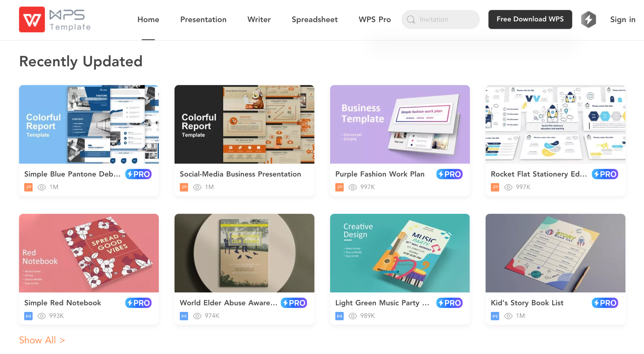Click the eye views icon under Kid's Story Book List
Image resolution: width=644 pixels, height=354 pixels.
coord(508,316)
